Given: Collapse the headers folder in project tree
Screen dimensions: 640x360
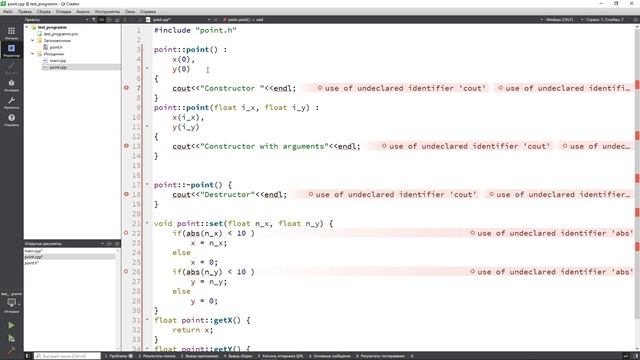Looking at the screenshot, I should [33, 40].
